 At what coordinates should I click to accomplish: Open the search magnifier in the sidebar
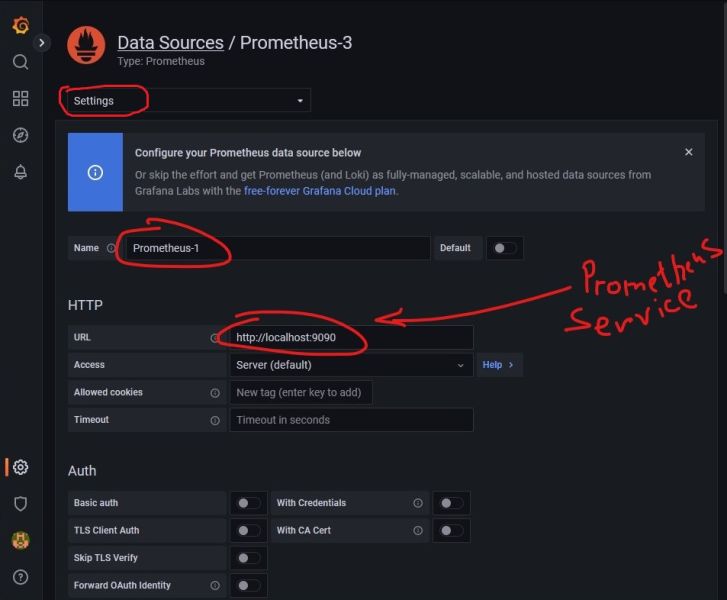click(20, 62)
